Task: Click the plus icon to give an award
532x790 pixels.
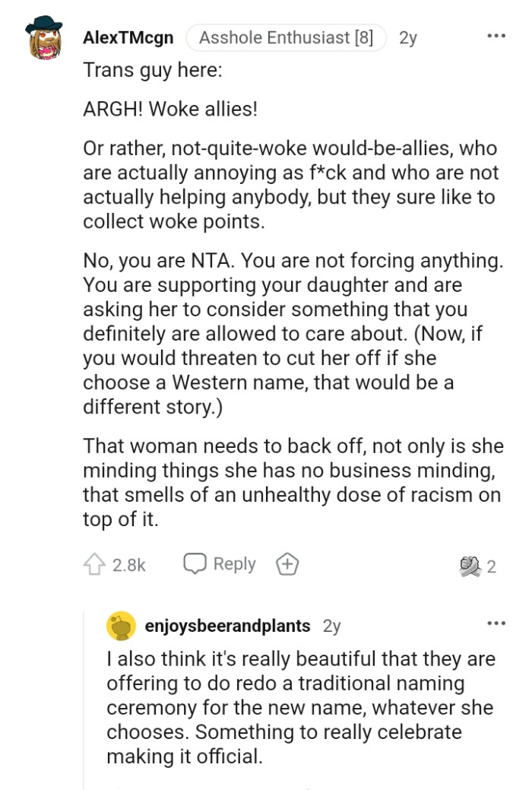Action: click(287, 564)
